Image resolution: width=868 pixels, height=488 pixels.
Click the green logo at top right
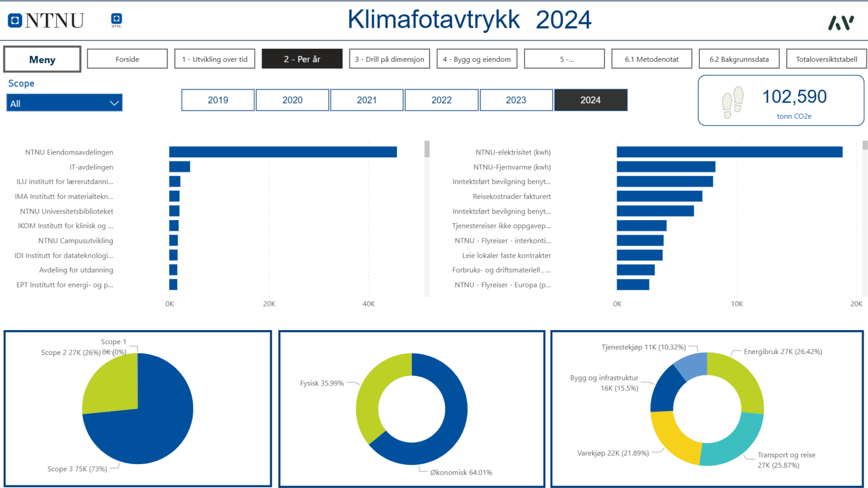click(841, 23)
